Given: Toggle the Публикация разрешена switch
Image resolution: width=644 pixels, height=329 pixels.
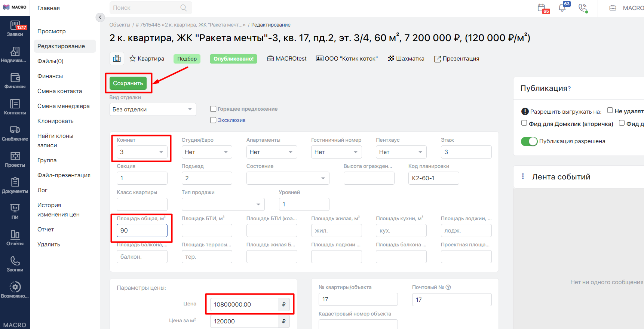Looking at the screenshot, I should [x=529, y=141].
